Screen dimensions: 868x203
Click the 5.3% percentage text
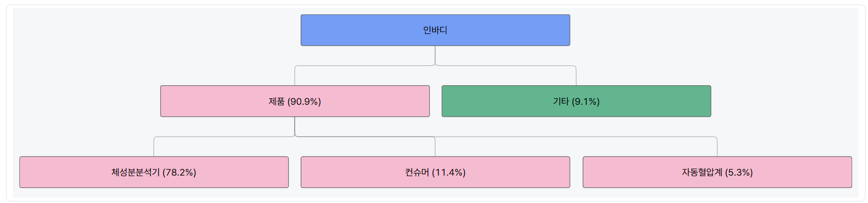pos(739,173)
